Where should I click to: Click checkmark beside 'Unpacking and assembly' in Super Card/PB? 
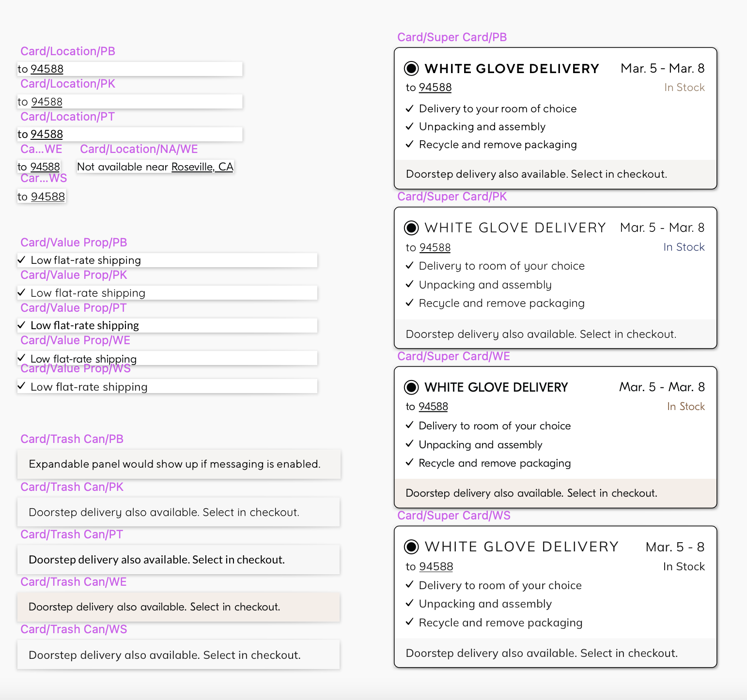coord(410,126)
